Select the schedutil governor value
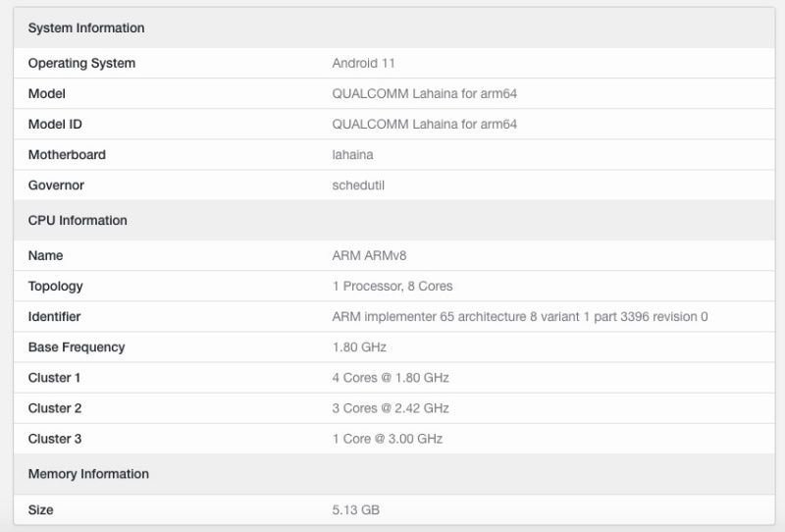785x532 pixels. click(358, 186)
